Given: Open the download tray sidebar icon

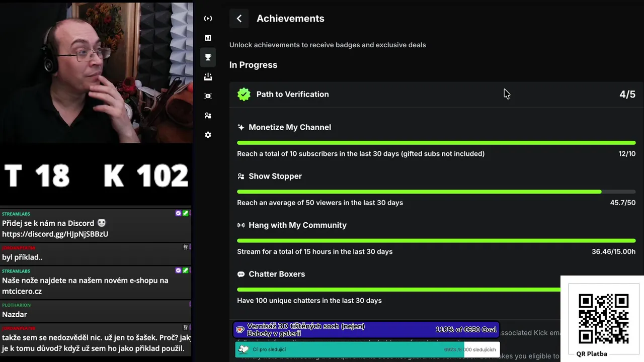Looking at the screenshot, I should (208, 76).
